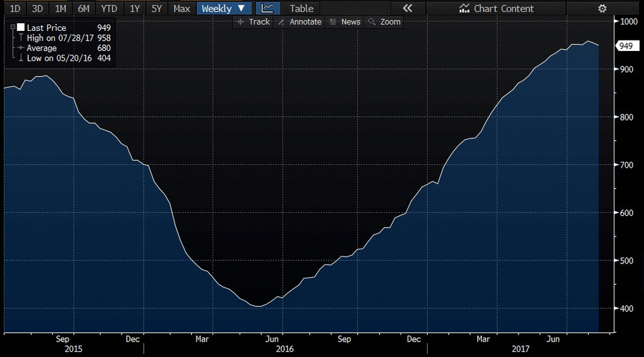Viewport: 644px width, 357px height.
Task: Collapse panel with double-chevron icon
Action: point(408,8)
